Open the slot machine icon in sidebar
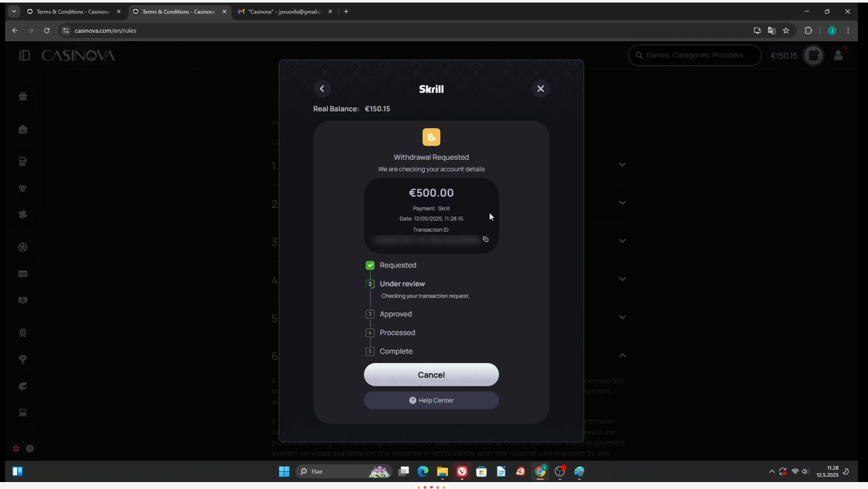The height and width of the screenshot is (489, 868). [23, 161]
